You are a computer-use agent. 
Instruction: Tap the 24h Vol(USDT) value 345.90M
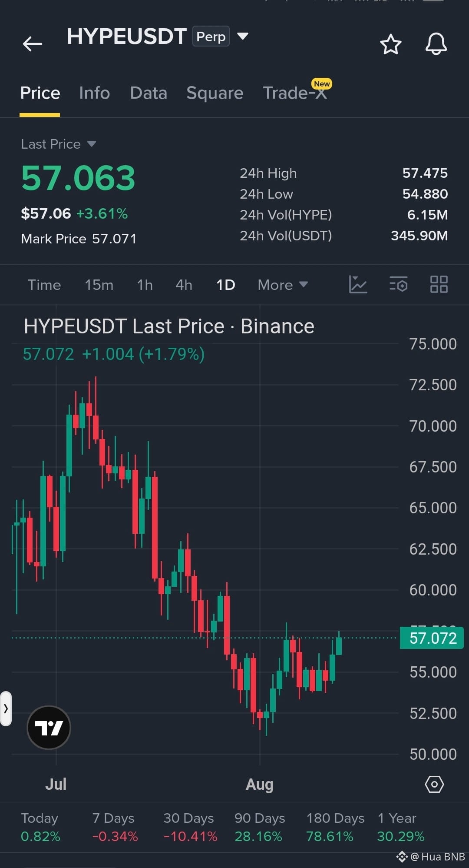tap(419, 236)
